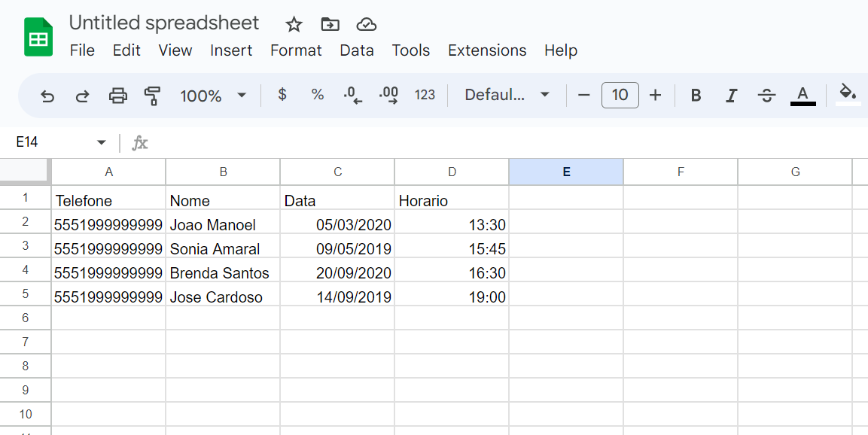Open the 100% zoom dropdown
The image size is (868, 435).
213,96
